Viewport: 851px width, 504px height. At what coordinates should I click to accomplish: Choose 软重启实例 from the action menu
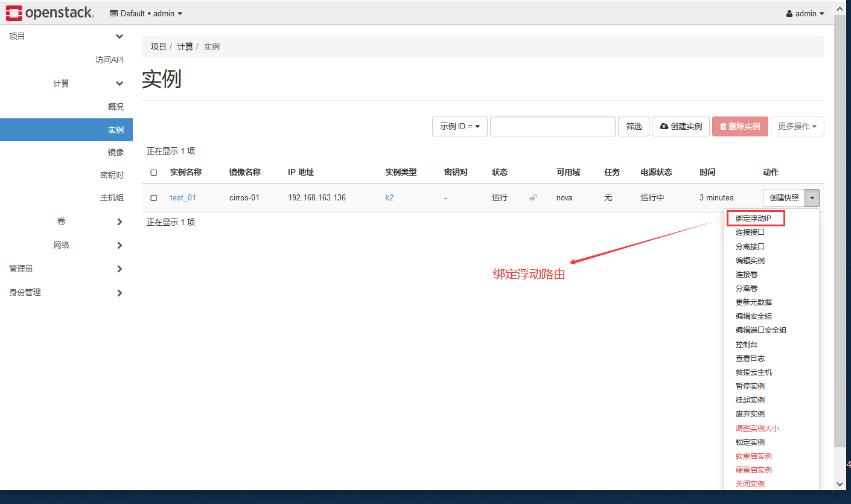coord(754,456)
